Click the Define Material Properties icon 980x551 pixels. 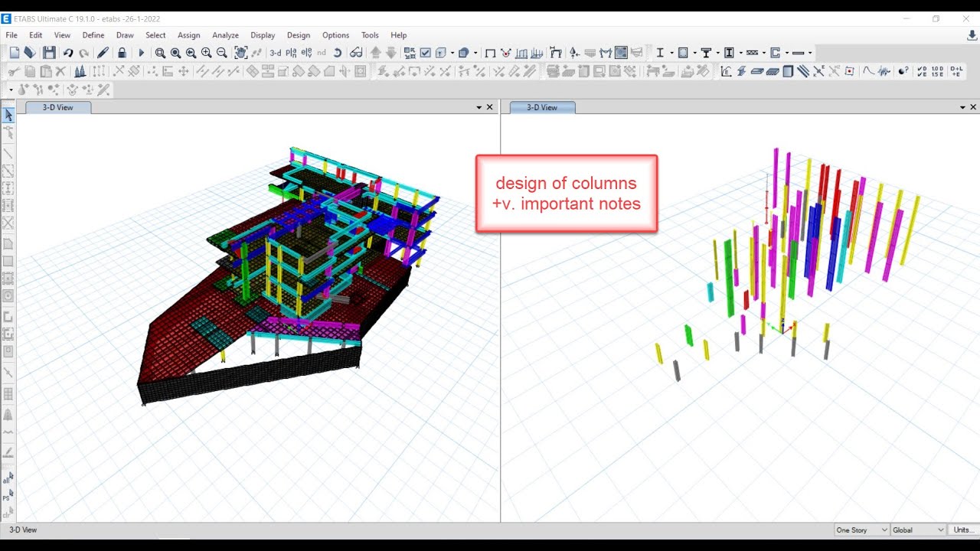(x=726, y=71)
